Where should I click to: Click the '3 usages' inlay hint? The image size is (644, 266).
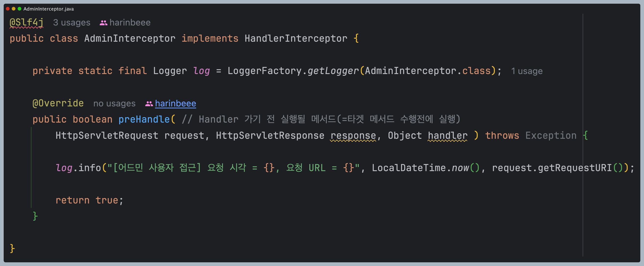click(72, 23)
